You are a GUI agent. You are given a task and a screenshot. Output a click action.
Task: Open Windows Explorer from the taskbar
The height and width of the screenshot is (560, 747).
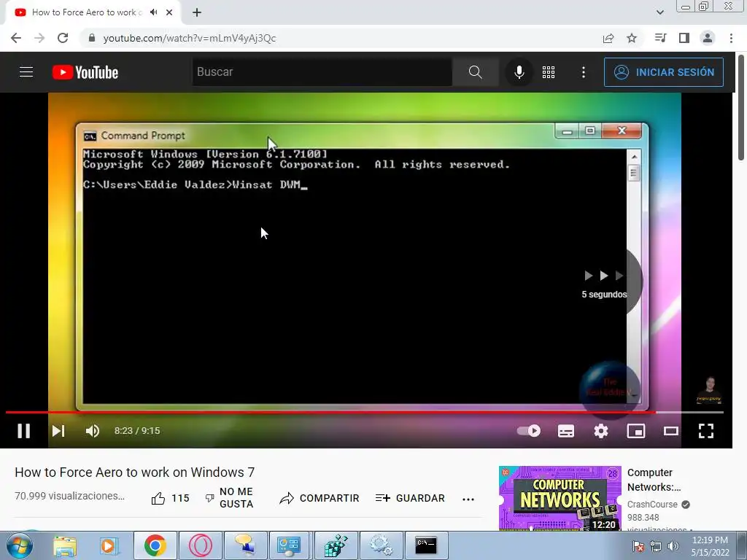click(65, 545)
